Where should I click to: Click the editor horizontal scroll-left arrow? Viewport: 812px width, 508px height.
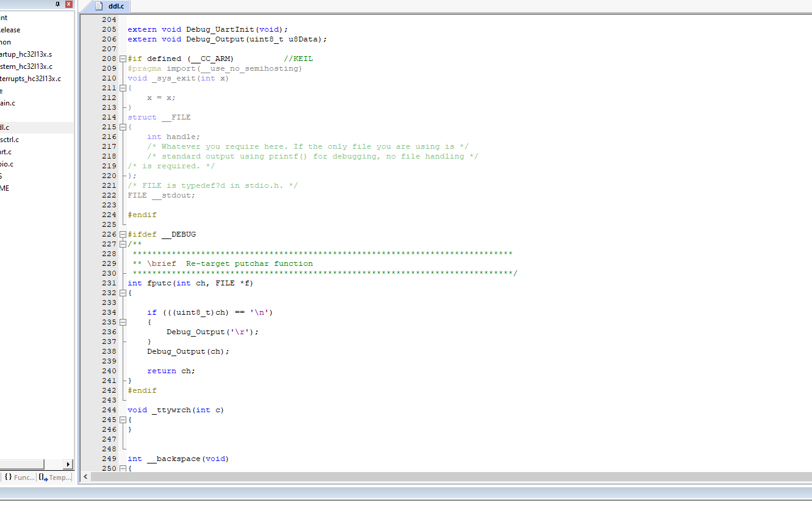[x=85, y=476]
